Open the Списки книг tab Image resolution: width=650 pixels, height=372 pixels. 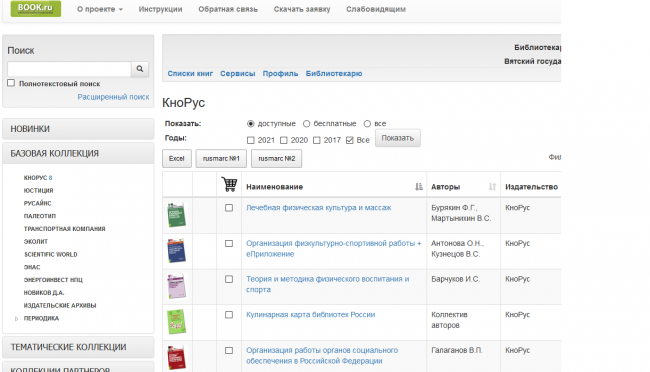(190, 73)
